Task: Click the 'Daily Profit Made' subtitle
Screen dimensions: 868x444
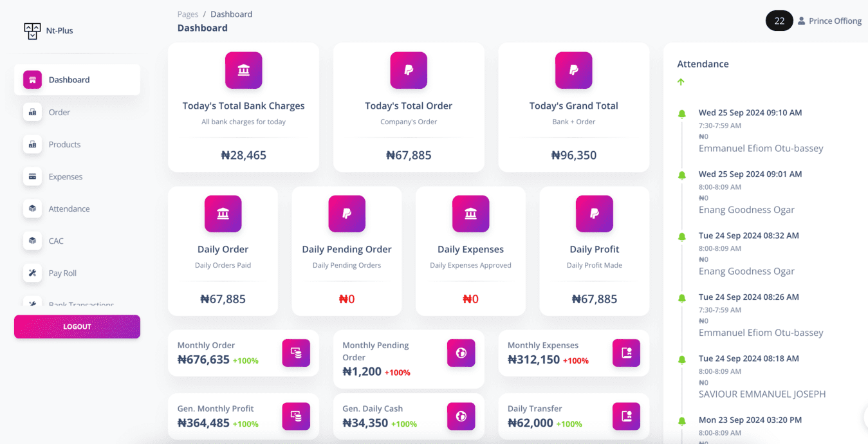Action: coord(595,265)
